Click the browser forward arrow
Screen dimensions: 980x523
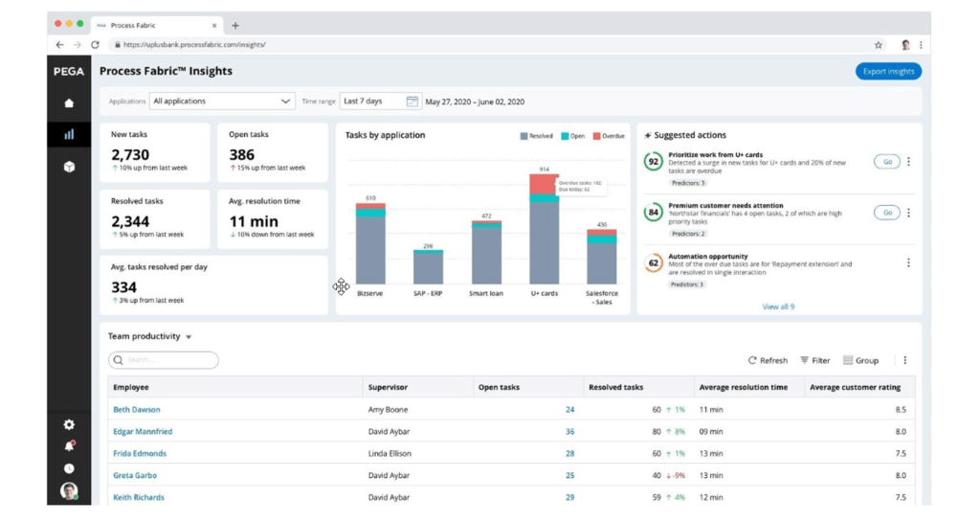77,45
